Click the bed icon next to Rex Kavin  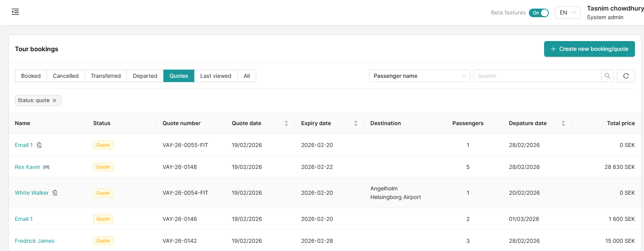pyautogui.click(x=46, y=167)
